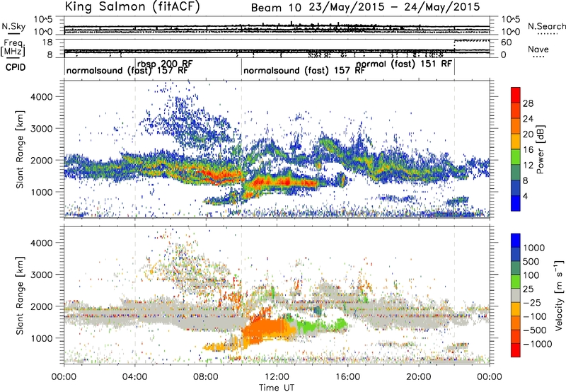Screen dimensions: 566x392
Task: Click the "18" tick on the frequency axis
Action: pos(47,42)
